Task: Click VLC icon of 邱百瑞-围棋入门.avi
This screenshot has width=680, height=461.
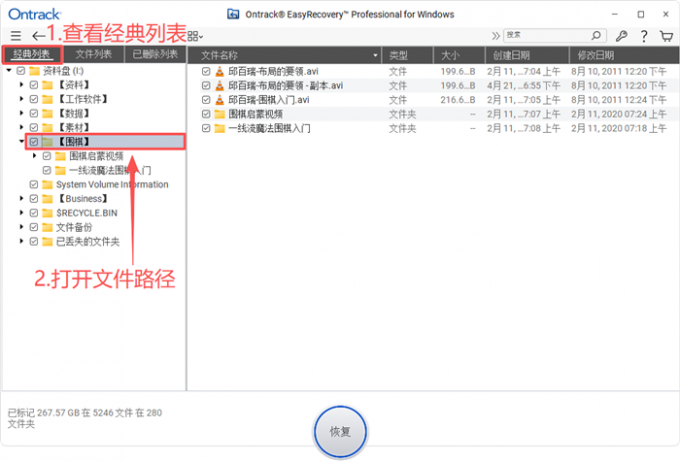Action: [220, 100]
